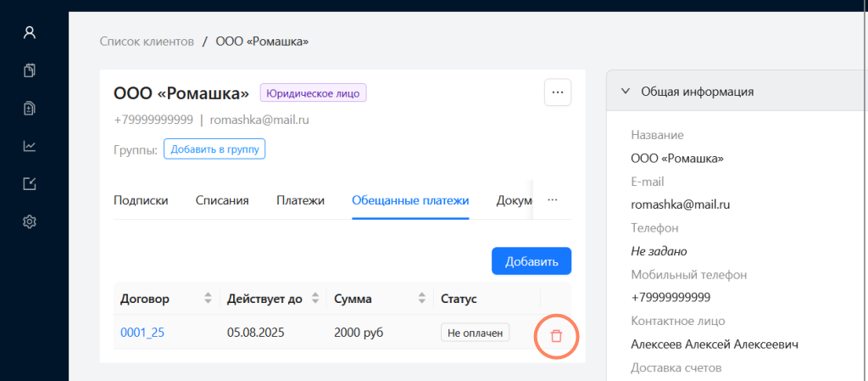Sort table by Договор column
This screenshot has width=868, height=381.
(x=209, y=299)
